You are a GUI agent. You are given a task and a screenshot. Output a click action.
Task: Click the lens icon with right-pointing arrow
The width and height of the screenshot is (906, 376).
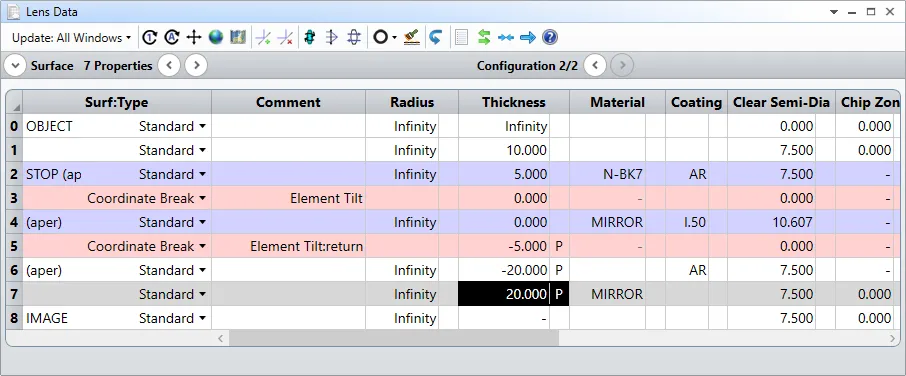click(332, 38)
